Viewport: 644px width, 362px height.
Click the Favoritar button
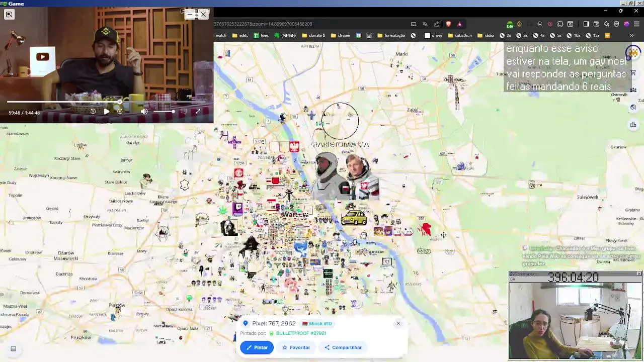(x=296, y=347)
